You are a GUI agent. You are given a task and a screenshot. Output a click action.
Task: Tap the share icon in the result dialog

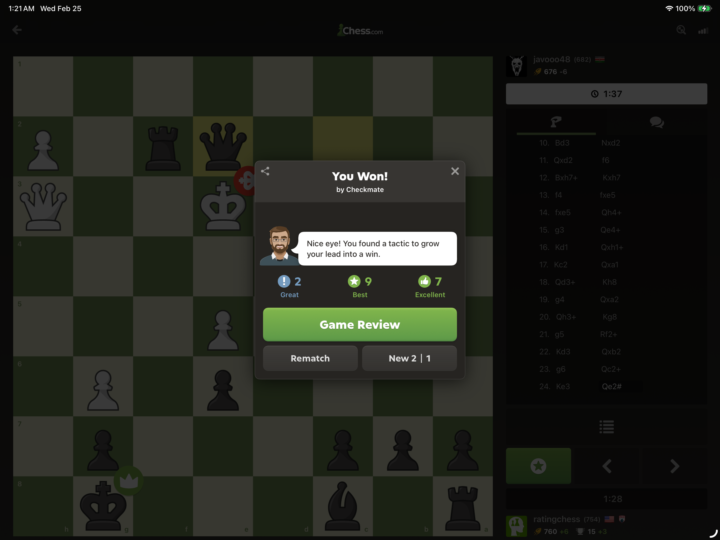(x=265, y=171)
